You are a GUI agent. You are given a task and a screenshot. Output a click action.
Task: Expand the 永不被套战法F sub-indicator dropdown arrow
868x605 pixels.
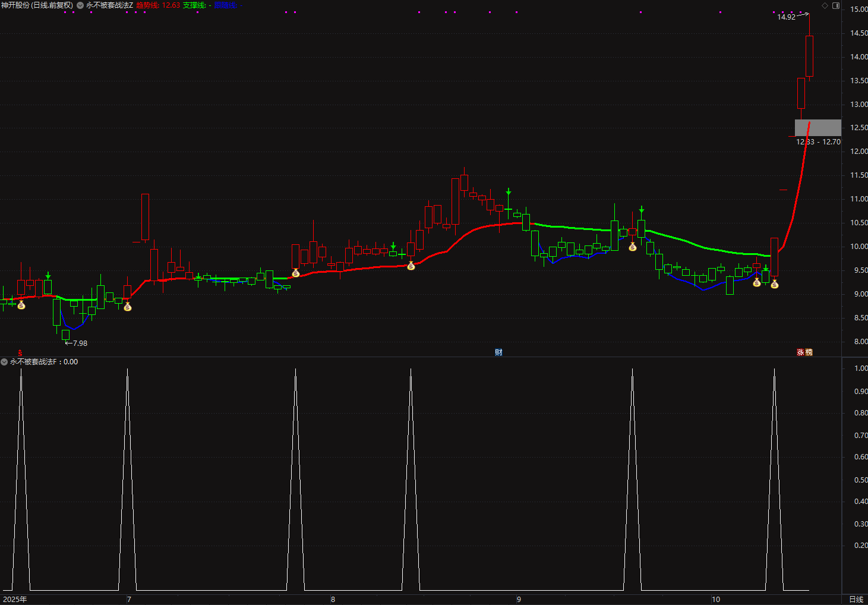click(x=4, y=362)
